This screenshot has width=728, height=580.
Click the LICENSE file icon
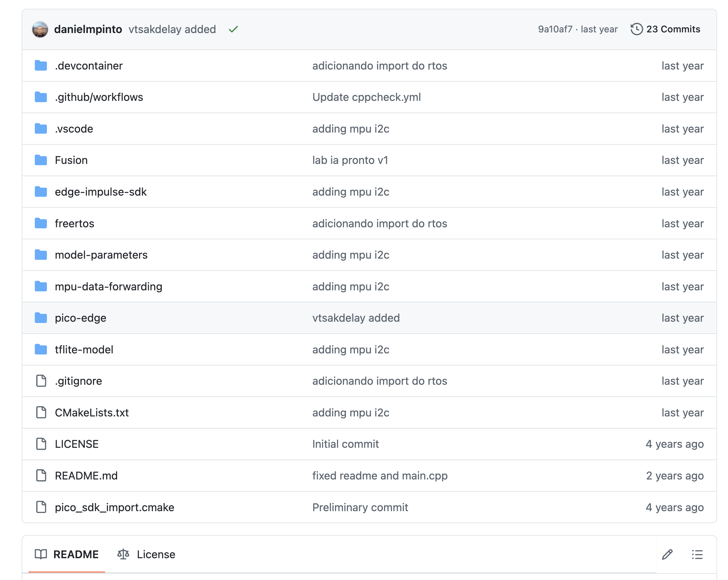(x=41, y=444)
